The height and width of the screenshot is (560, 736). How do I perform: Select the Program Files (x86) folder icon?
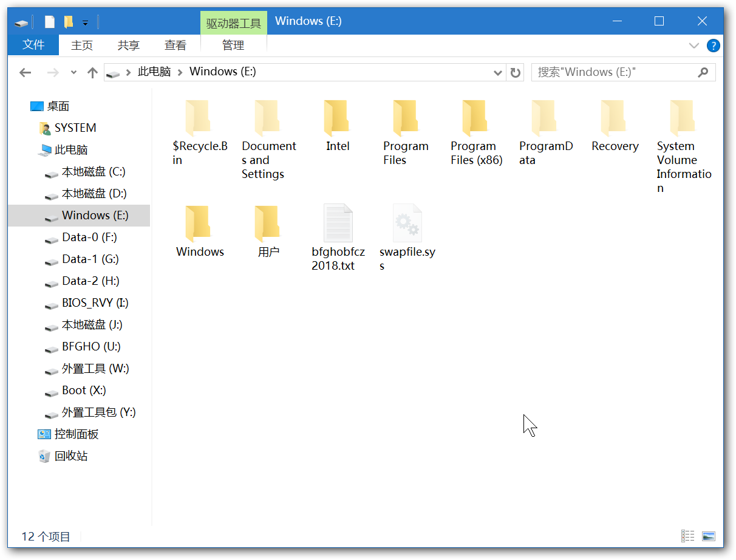point(475,119)
